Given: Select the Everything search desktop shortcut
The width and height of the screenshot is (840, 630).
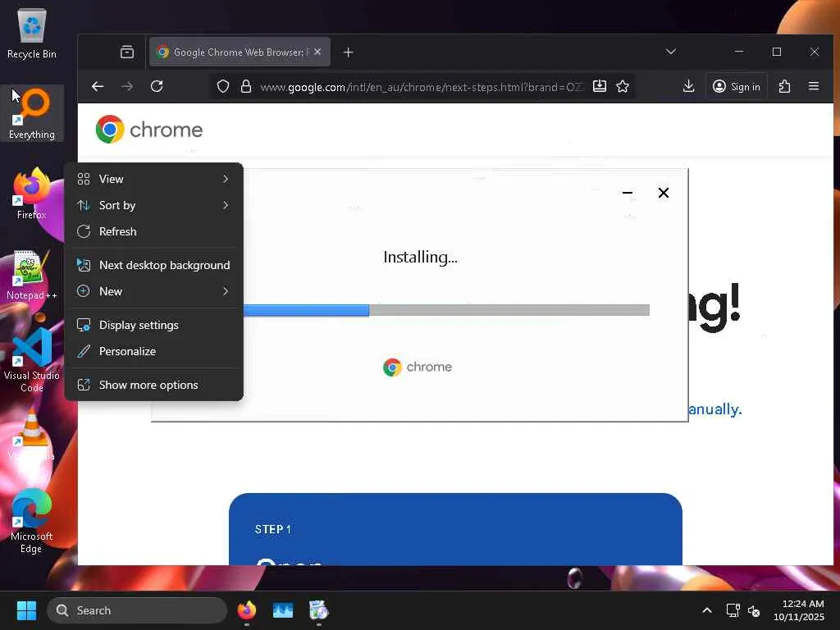Looking at the screenshot, I should tap(32, 113).
